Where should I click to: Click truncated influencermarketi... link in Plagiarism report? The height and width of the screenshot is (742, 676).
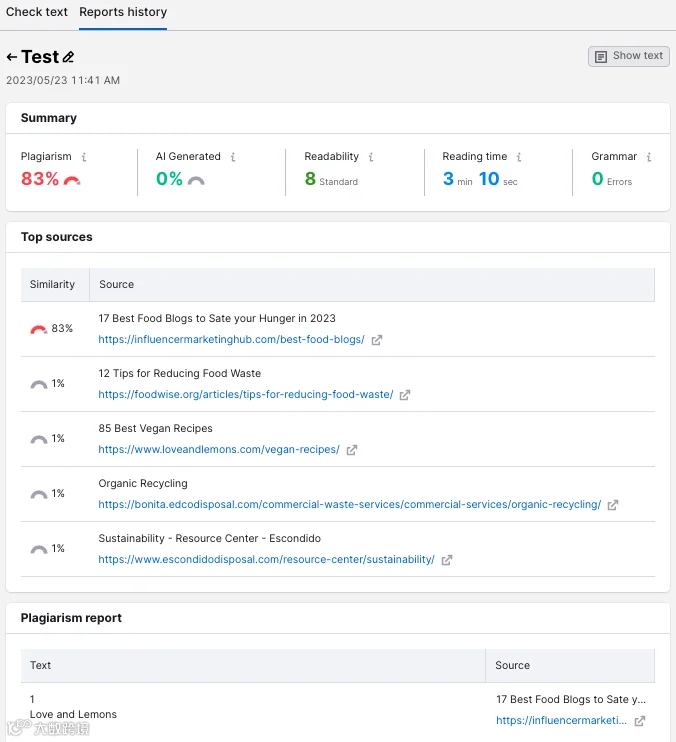[x=562, y=720]
